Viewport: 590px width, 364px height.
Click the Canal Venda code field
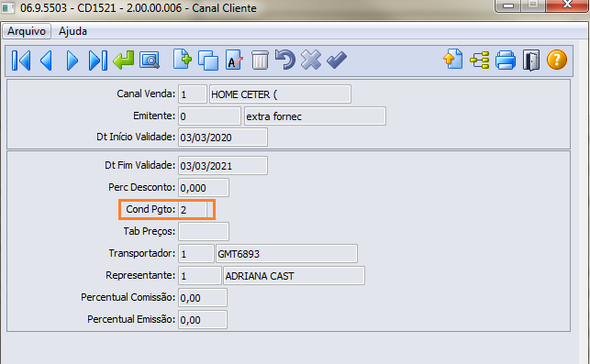click(x=193, y=94)
